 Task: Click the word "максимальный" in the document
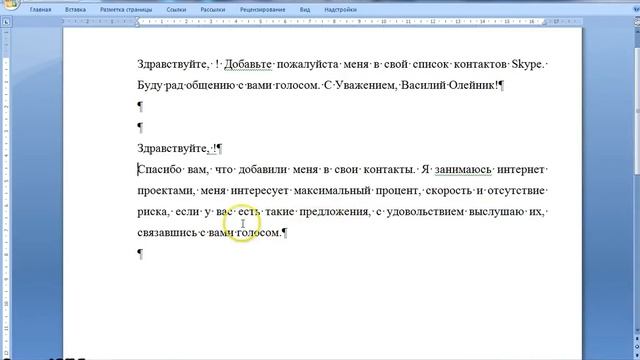332,191
